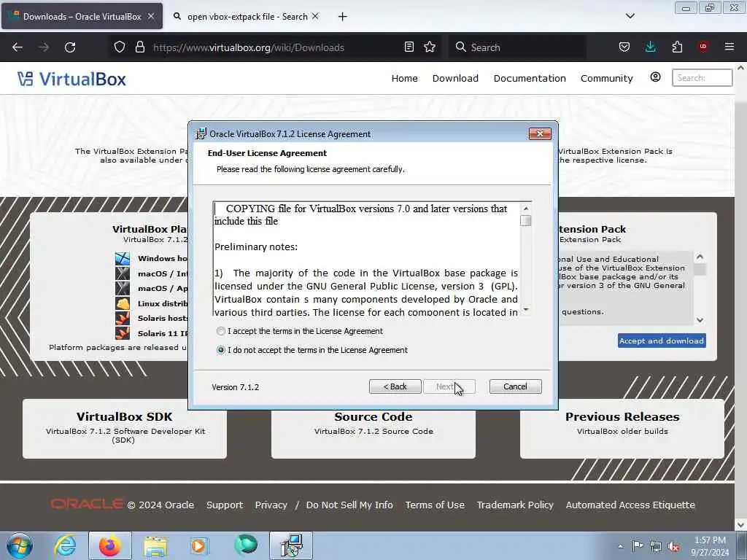Image resolution: width=747 pixels, height=560 pixels.
Task: Open Automated Access Etiquette link
Action: click(x=630, y=505)
